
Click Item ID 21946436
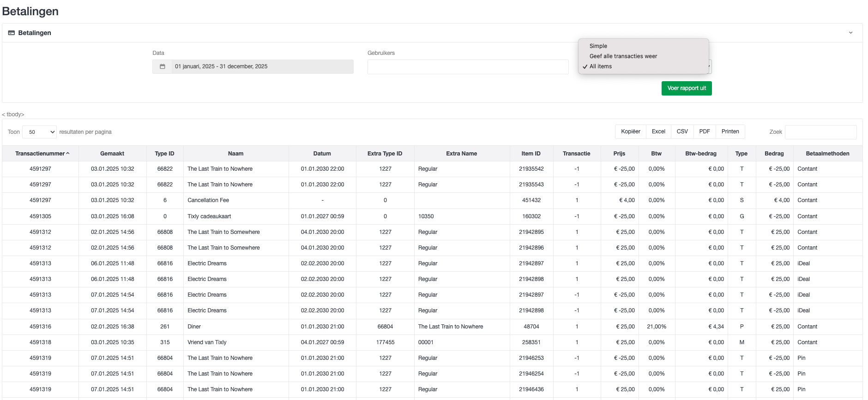point(531,389)
